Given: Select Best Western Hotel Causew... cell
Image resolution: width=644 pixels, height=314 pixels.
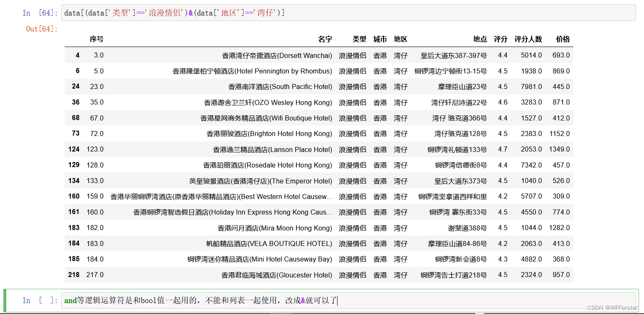Looking at the screenshot, I should [x=221, y=196].
